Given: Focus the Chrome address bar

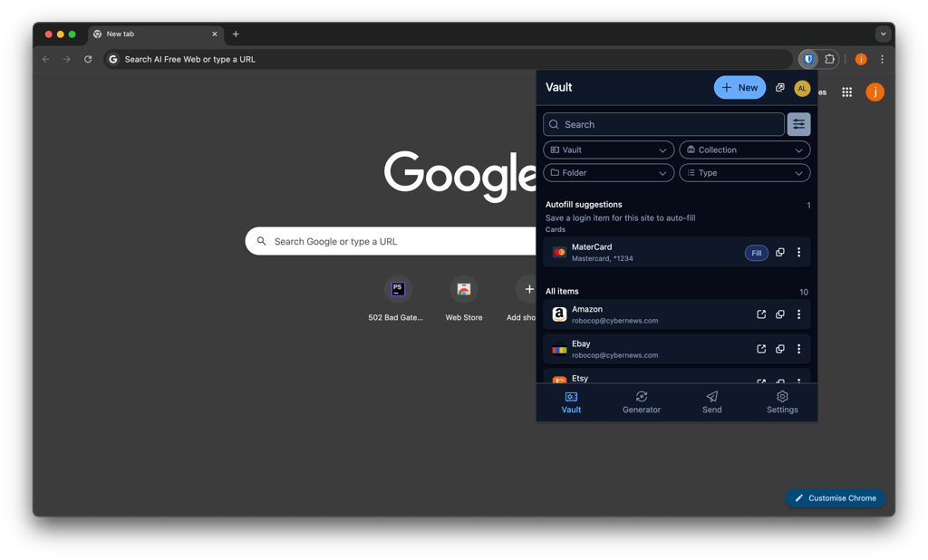Looking at the screenshot, I should 448,59.
